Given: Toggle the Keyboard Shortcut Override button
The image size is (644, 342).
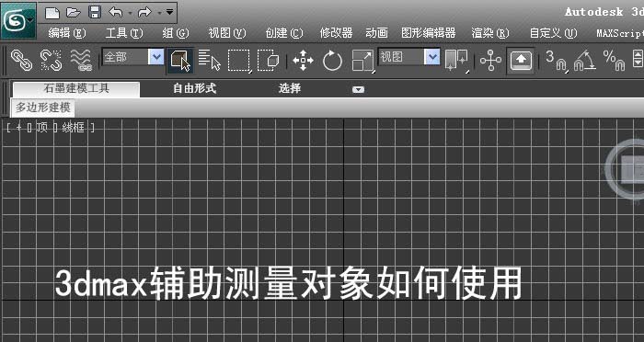Looking at the screenshot, I should pos(521,61).
